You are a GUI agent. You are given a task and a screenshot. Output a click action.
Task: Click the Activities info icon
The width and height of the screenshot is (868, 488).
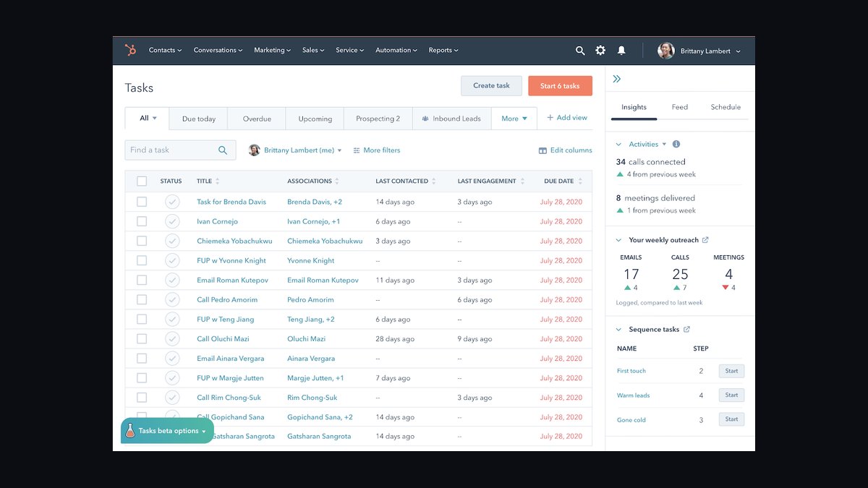[676, 144]
